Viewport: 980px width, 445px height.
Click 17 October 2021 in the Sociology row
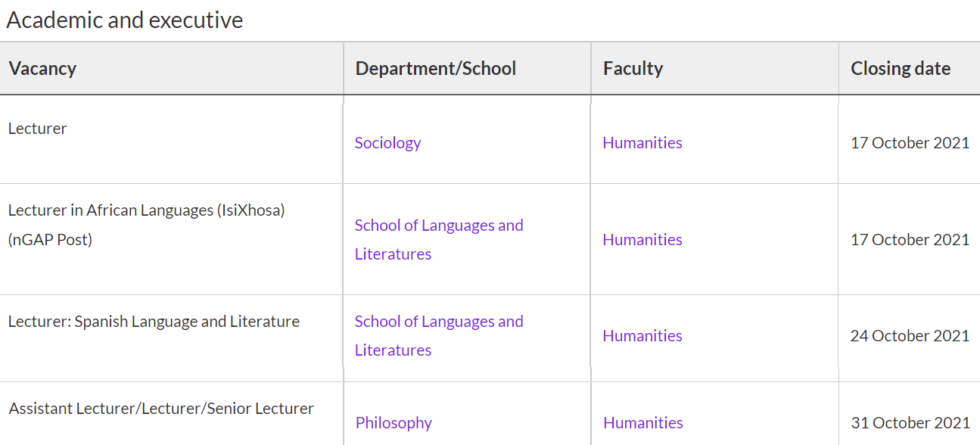[x=910, y=142]
